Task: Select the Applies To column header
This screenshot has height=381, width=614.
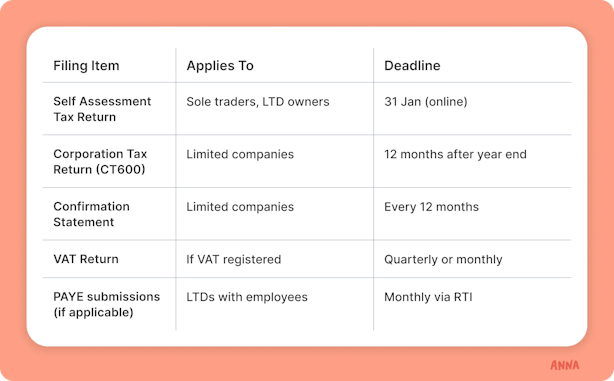Action: pos(220,65)
